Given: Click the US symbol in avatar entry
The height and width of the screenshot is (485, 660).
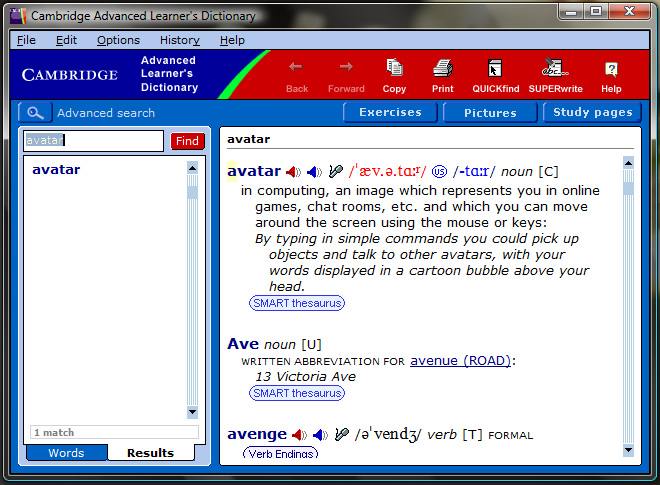Looking at the screenshot, I should tap(439, 172).
